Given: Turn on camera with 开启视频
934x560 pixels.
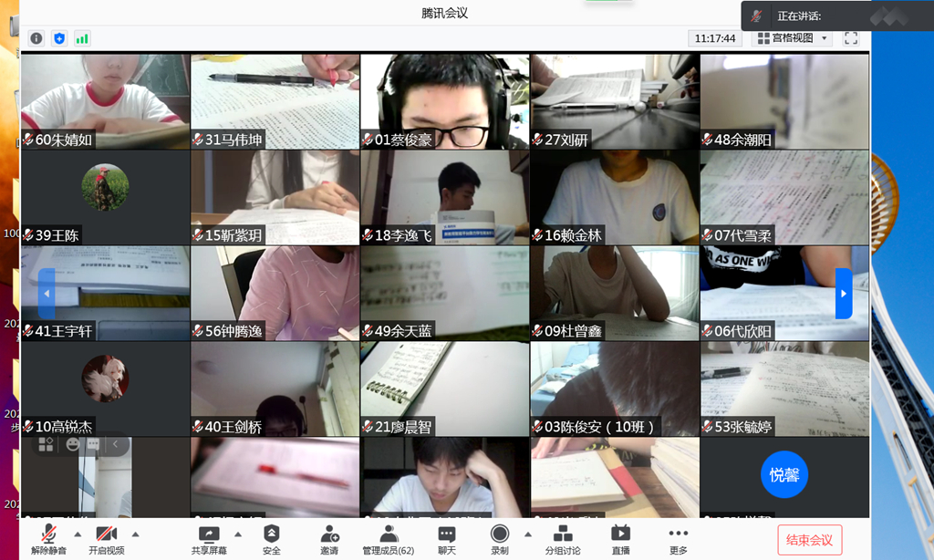Looking at the screenshot, I should 107,539.
